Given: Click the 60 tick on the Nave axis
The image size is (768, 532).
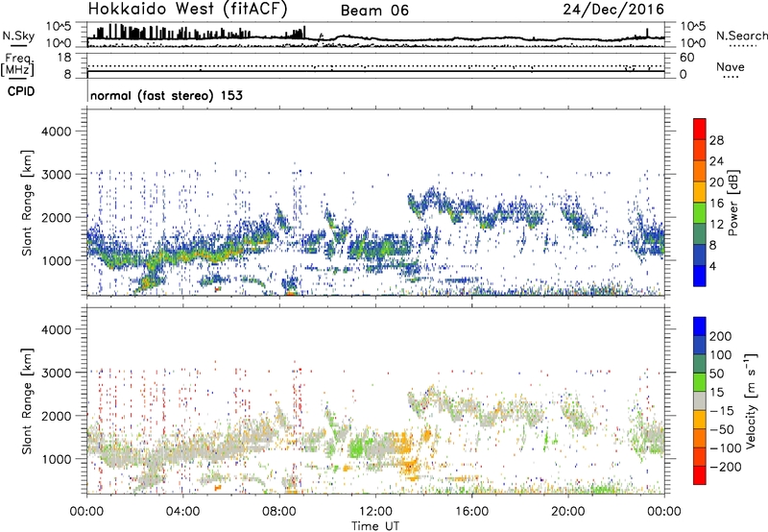Looking at the screenshot, I should pos(686,58).
